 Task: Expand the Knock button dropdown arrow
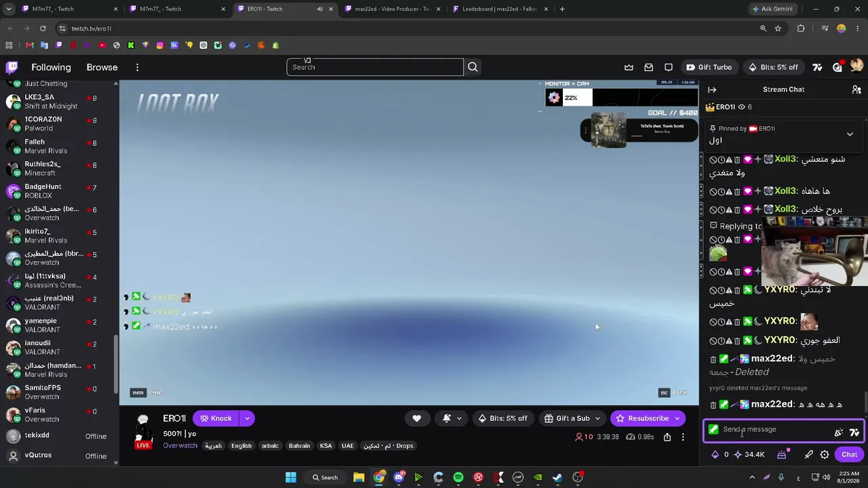[247, 418]
